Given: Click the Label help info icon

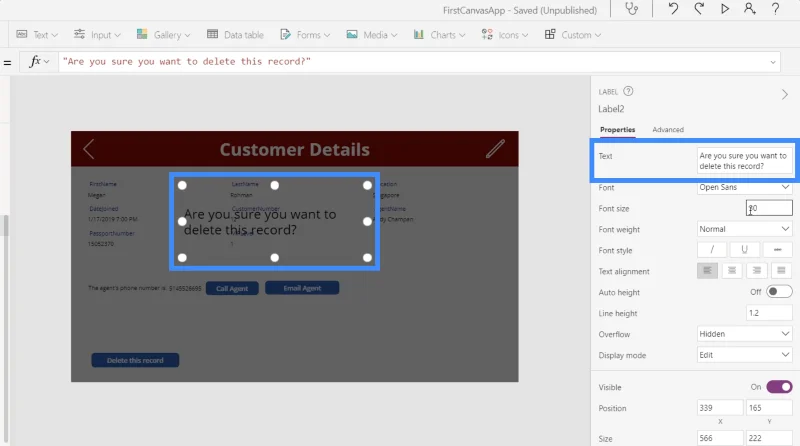Looking at the screenshot, I should pos(629,91).
